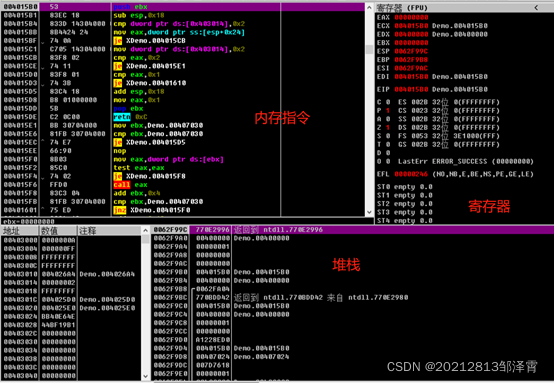Select the ST3 empty 0.0 FPU row

coord(405,212)
